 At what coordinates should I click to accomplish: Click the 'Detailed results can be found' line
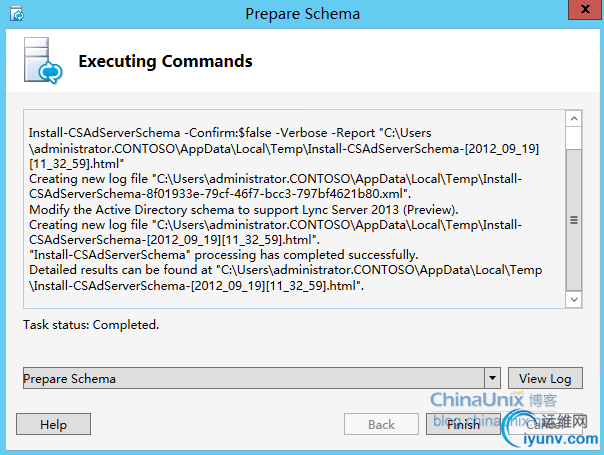pyautogui.click(x=285, y=270)
